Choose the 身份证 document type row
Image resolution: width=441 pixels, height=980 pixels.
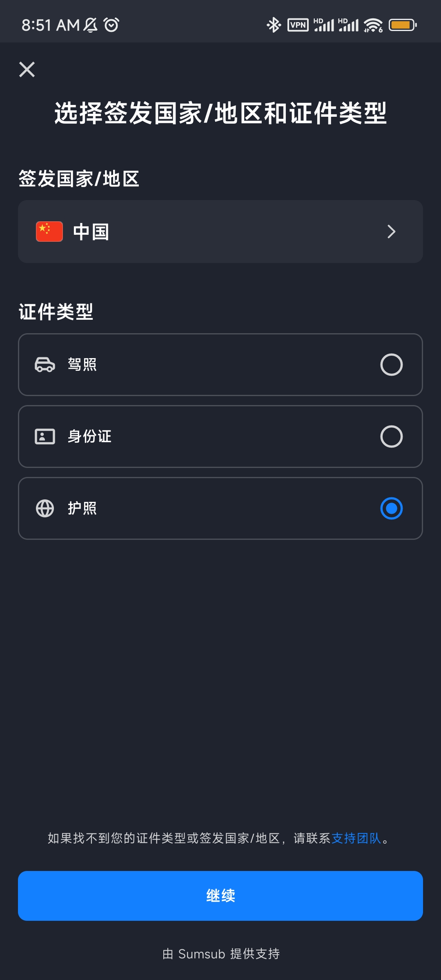pos(220,437)
